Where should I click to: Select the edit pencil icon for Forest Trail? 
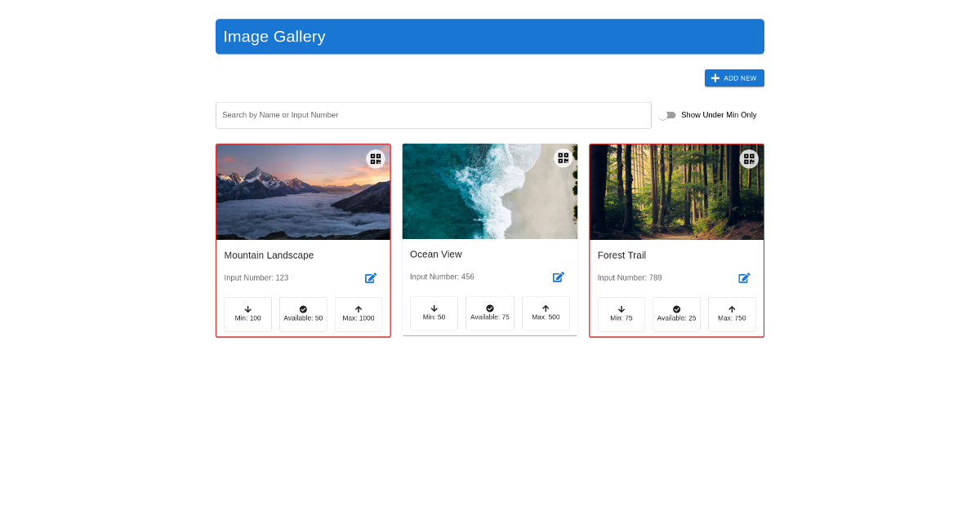click(x=744, y=277)
